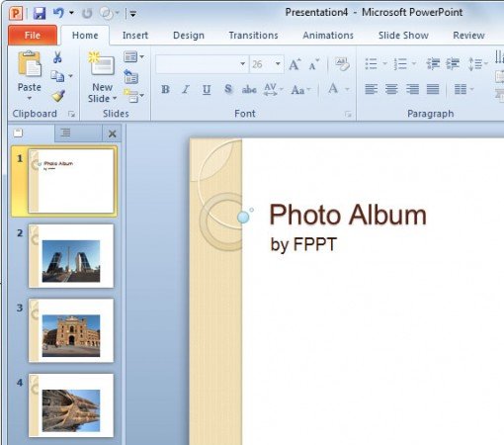Switch to the Home ribbon tab

click(85, 36)
